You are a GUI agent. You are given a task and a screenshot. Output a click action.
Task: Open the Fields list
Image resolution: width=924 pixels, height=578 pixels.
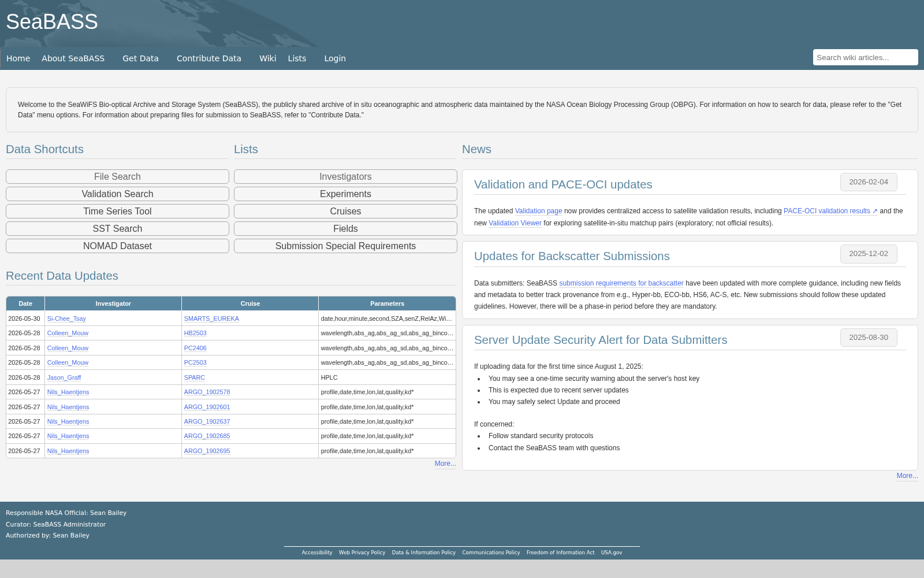[345, 229]
